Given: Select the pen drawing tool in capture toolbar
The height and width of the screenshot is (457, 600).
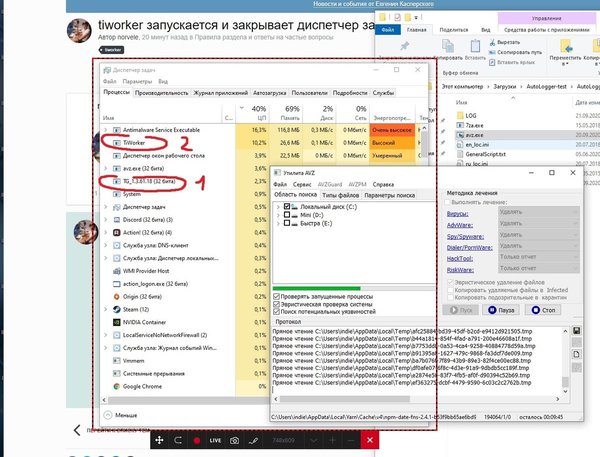Looking at the screenshot, I should pyautogui.click(x=253, y=441).
